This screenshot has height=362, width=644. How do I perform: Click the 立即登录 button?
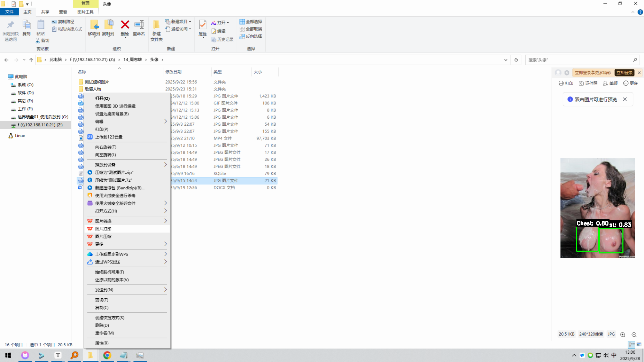[624, 73]
